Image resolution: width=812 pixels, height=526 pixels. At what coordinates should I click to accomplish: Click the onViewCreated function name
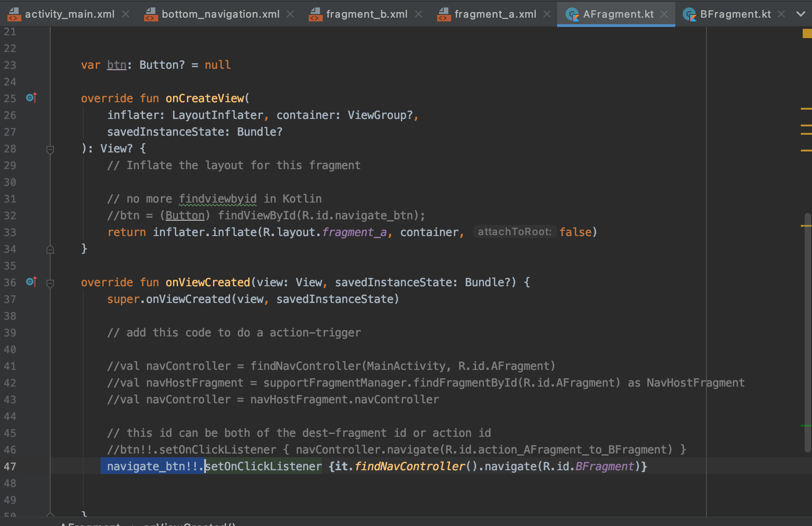(208, 283)
